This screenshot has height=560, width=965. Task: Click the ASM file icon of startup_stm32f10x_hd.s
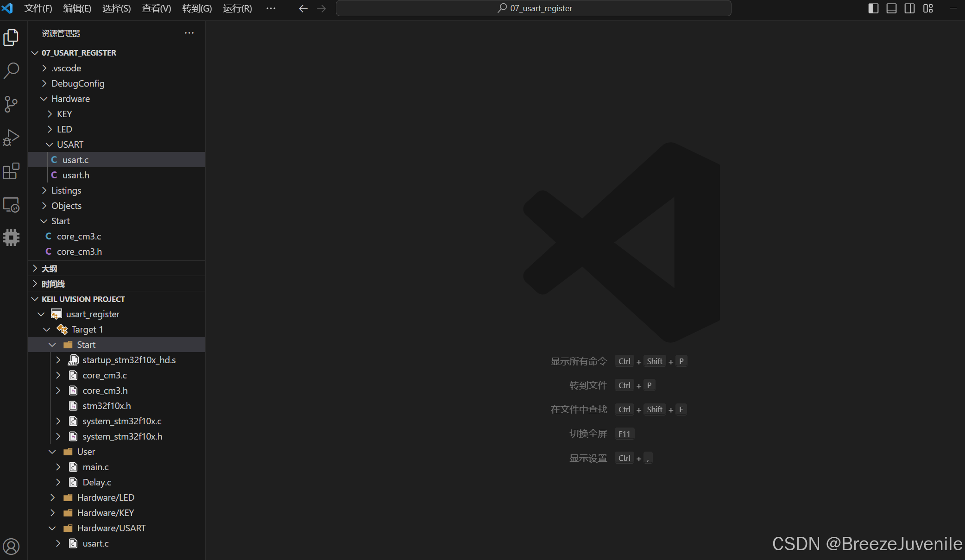coord(73,360)
